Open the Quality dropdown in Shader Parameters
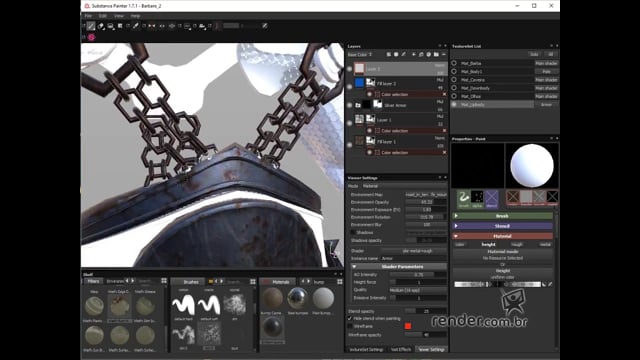The width and height of the screenshot is (640, 360). pyautogui.click(x=418, y=290)
